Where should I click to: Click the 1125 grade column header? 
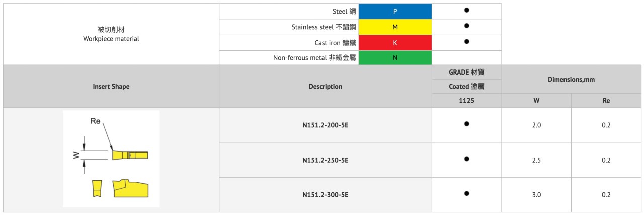466,101
